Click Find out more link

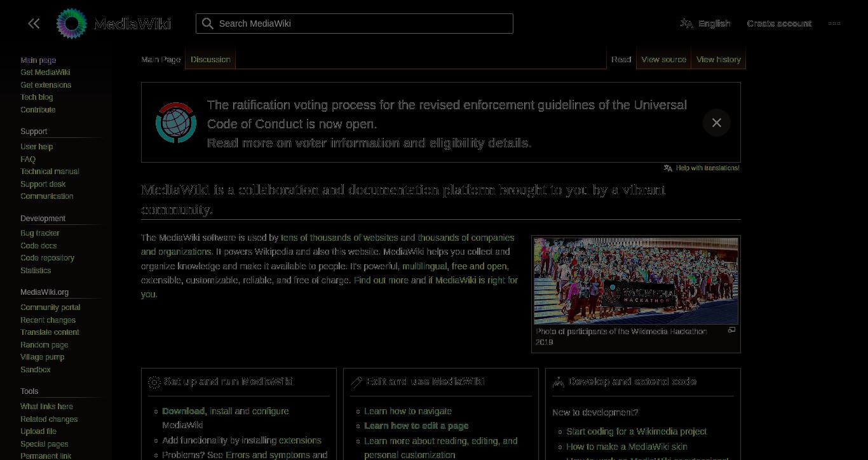pos(381,280)
